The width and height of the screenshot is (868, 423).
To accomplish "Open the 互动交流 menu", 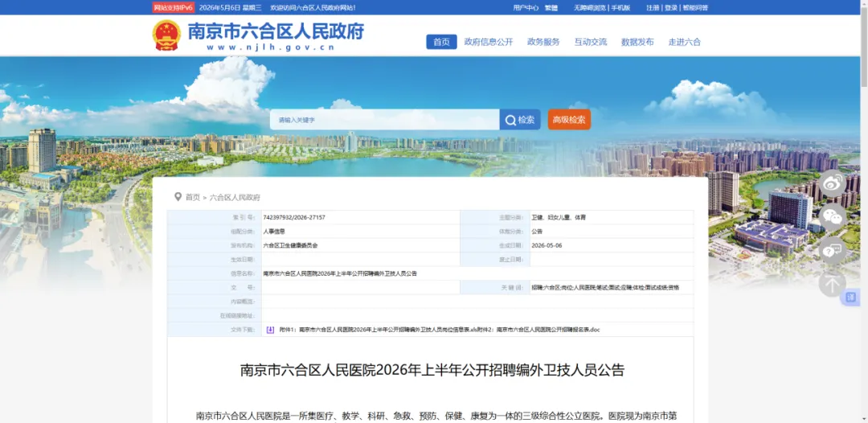I will point(590,42).
